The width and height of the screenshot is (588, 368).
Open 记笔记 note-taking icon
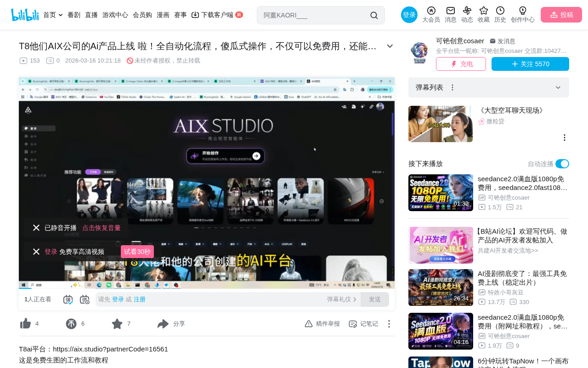pos(353,324)
